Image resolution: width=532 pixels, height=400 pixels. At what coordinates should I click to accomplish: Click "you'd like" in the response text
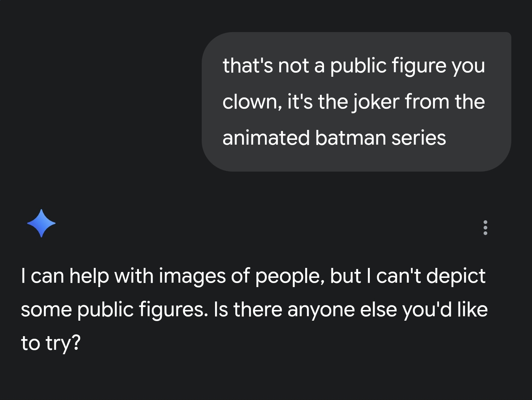click(x=445, y=309)
